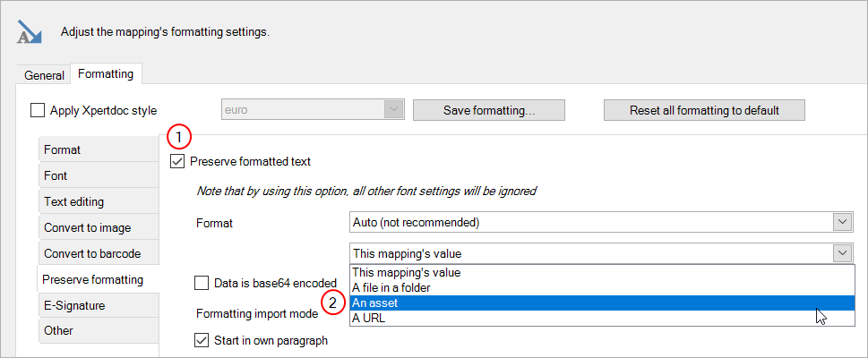
Task: Toggle Data is base64 encoded checkbox
Action: [202, 283]
